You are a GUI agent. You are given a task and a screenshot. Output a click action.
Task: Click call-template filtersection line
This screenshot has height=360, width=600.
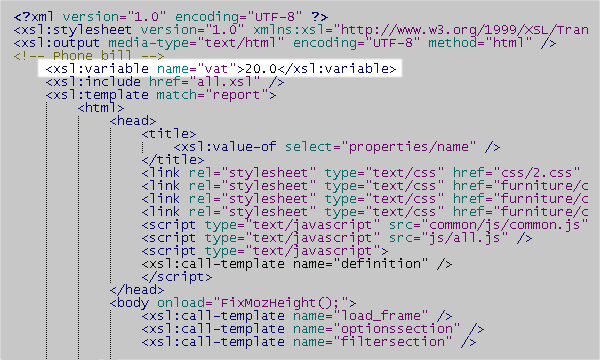point(309,342)
